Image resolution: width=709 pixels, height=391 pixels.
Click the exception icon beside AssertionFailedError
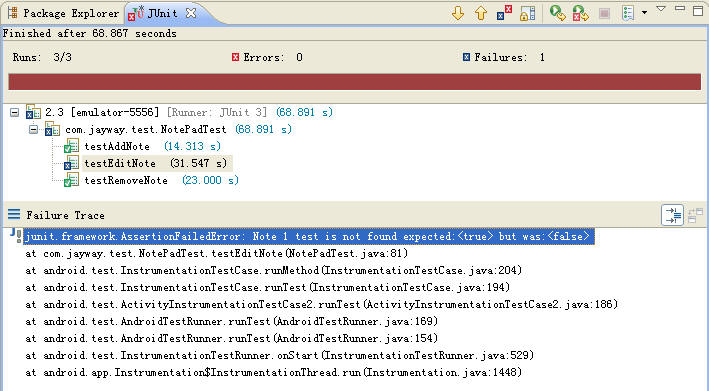16,236
